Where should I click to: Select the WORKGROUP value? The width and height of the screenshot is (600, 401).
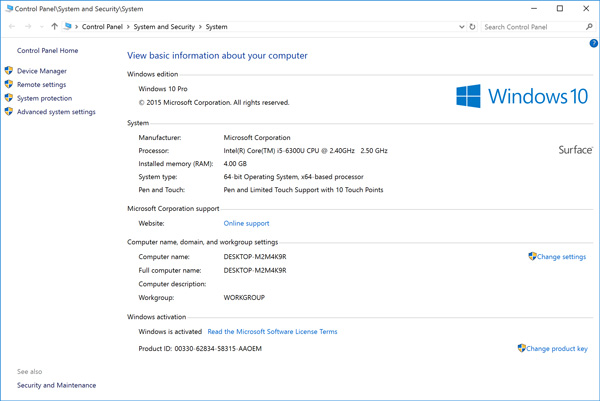click(x=244, y=298)
